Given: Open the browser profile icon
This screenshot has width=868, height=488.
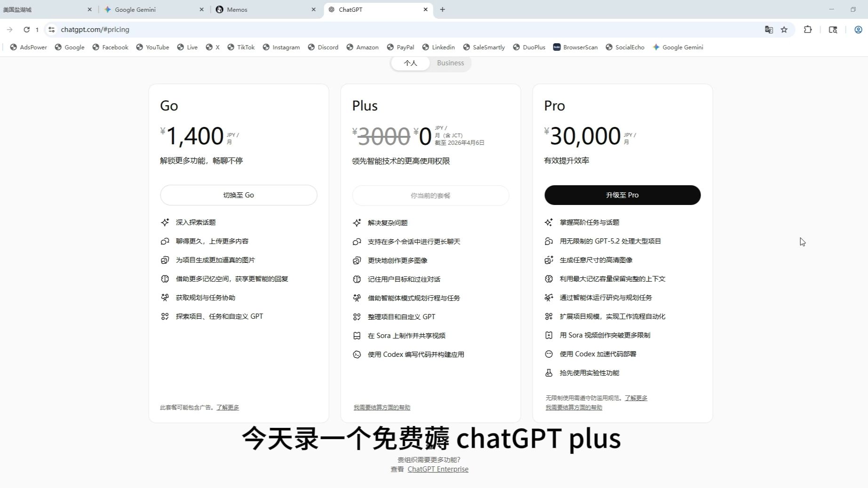Looking at the screenshot, I should click(858, 30).
